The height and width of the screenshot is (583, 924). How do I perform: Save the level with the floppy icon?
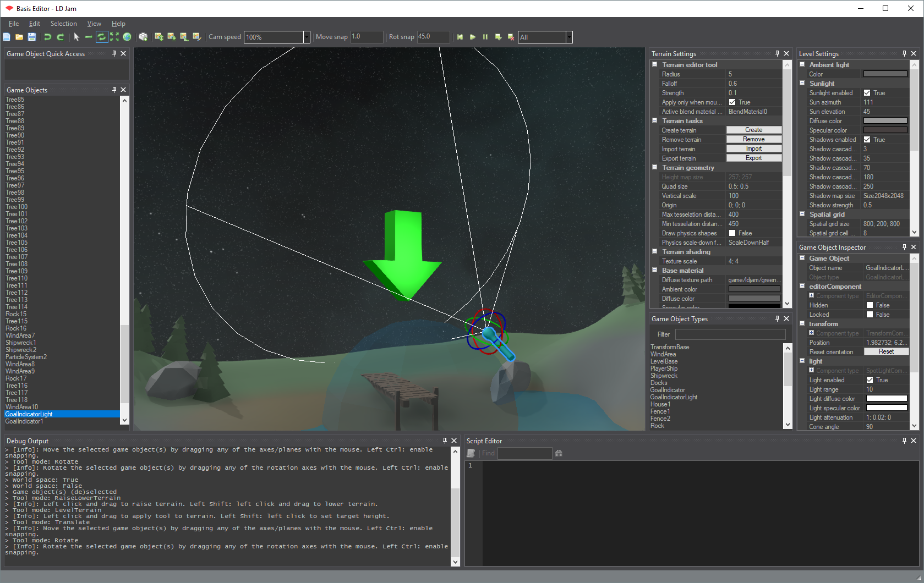click(32, 37)
